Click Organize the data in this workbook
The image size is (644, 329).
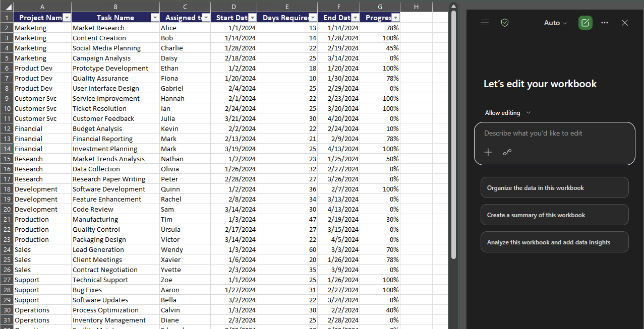coord(555,187)
